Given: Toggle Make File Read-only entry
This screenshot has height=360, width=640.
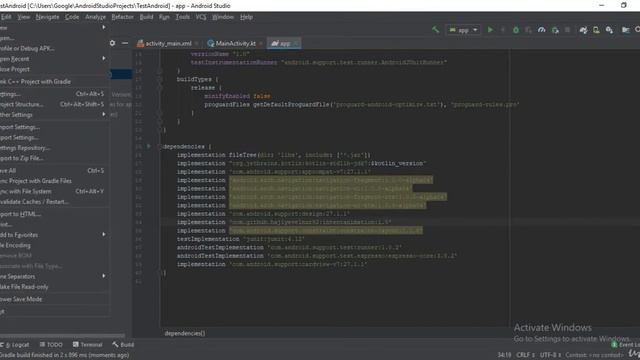Looking at the screenshot, I should click(54, 287).
